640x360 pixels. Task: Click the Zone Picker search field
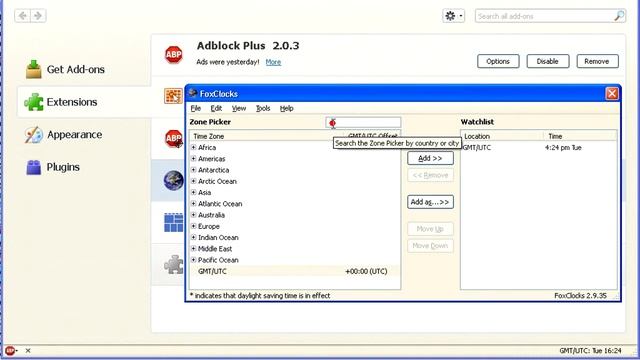click(x=363, y=122)
